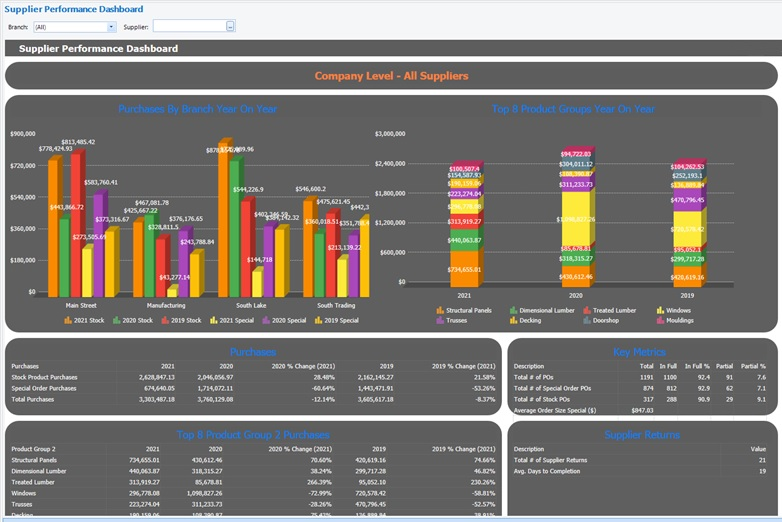Select the Special Order Purchases row
The height and width of the screenshot is (522, 782).
[x=253, y=388]
